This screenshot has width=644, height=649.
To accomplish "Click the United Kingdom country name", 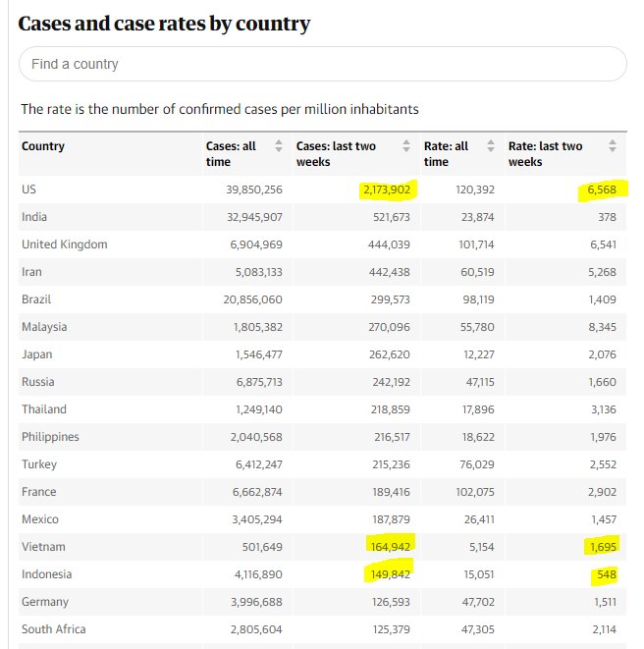I will [65, 244].
